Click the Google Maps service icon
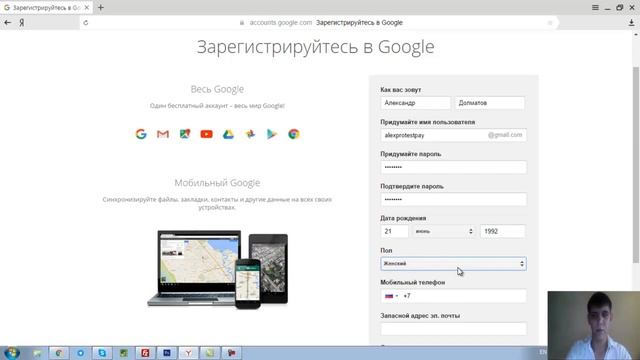Viewport: 640px width, 360px height. (x=185, y=134)
